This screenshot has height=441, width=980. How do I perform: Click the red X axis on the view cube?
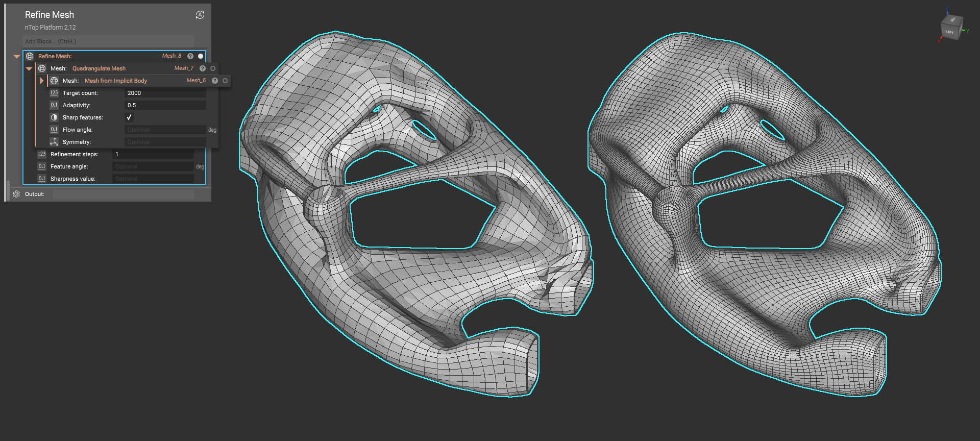click(x=939, y=40)
